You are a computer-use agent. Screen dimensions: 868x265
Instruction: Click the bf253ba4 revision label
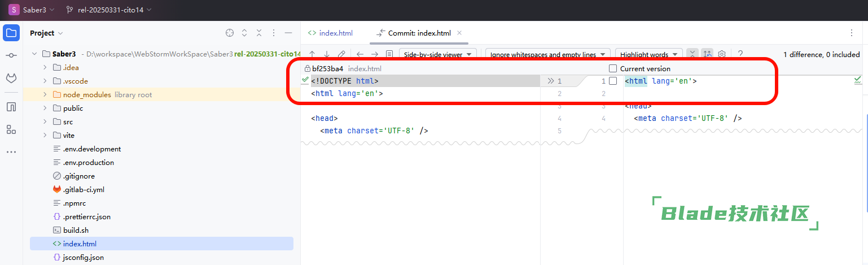click(x=327, y=68)
